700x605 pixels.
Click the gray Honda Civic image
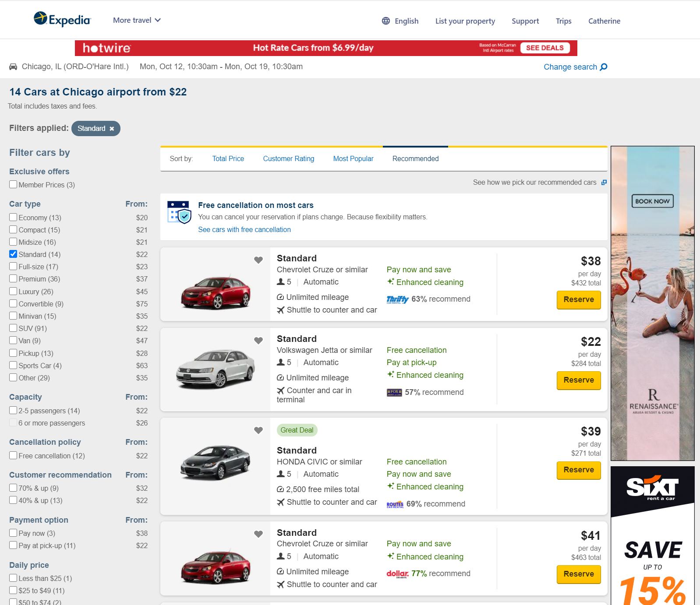point(216,463)
